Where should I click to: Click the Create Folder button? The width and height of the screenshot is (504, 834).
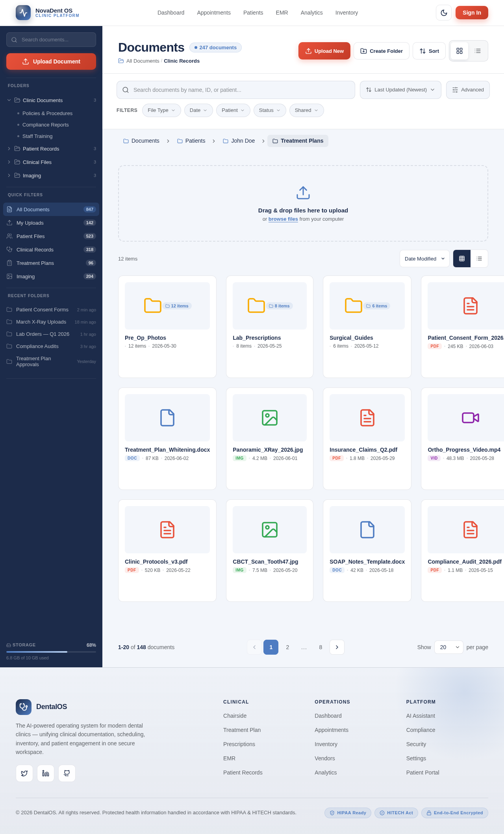[x=382, y=51]
